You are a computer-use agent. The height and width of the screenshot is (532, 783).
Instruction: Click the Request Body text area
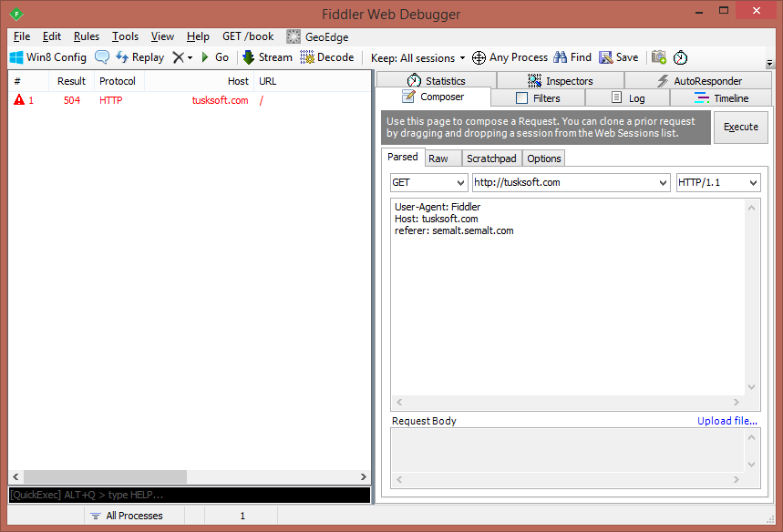[568, 451]
